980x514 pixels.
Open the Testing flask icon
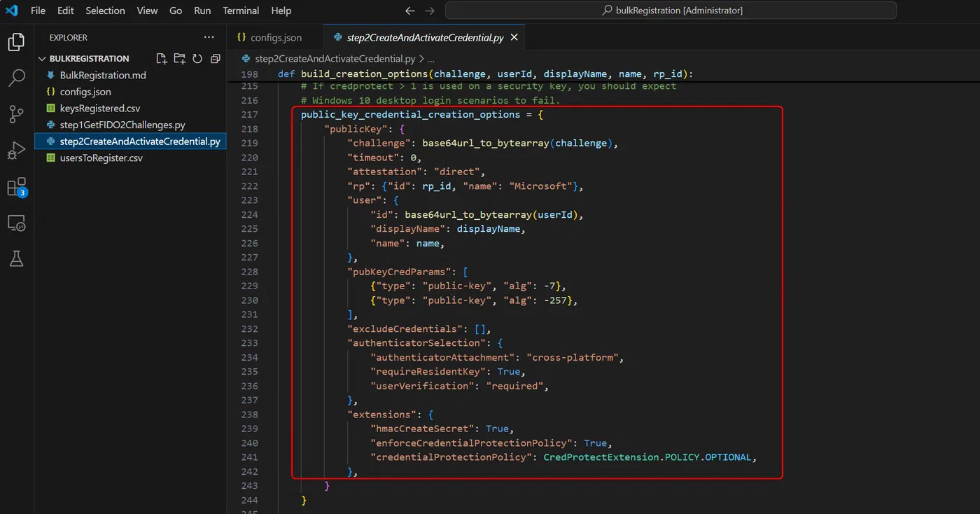16,259
